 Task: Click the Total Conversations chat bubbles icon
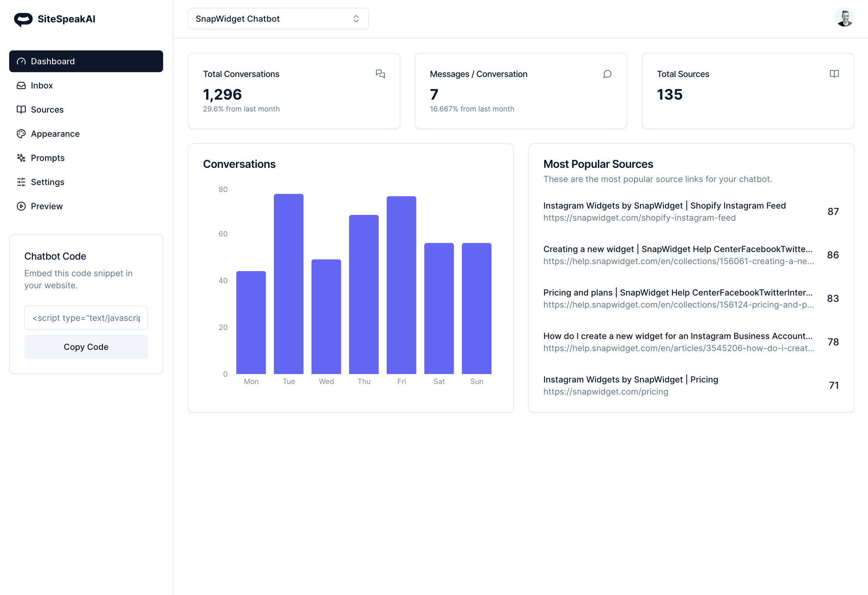pyautogui.click(x=380, y=74)
